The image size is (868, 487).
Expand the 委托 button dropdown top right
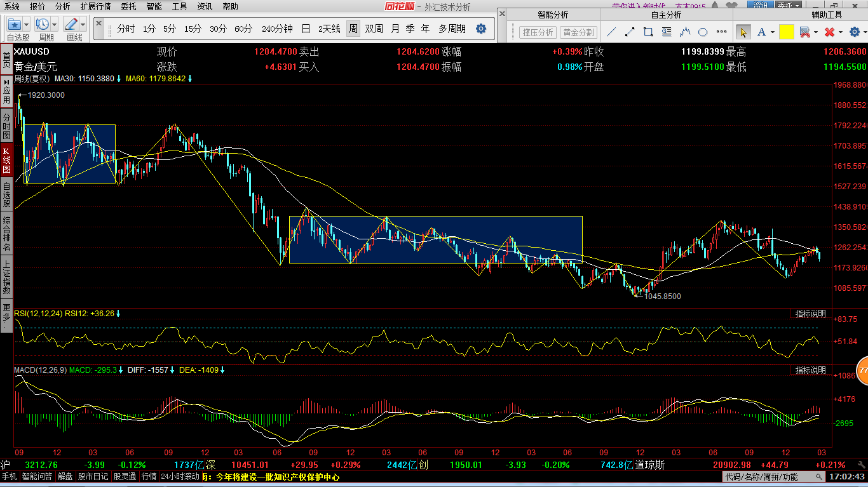pos(797,6)
